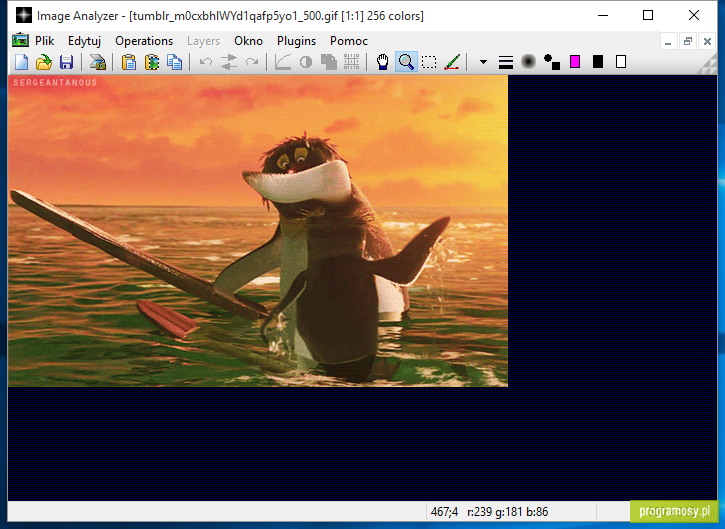The height and width of the screenshot is (529, 725).
Task: Copy the image with double-page icon
Action: click(174, 62)
